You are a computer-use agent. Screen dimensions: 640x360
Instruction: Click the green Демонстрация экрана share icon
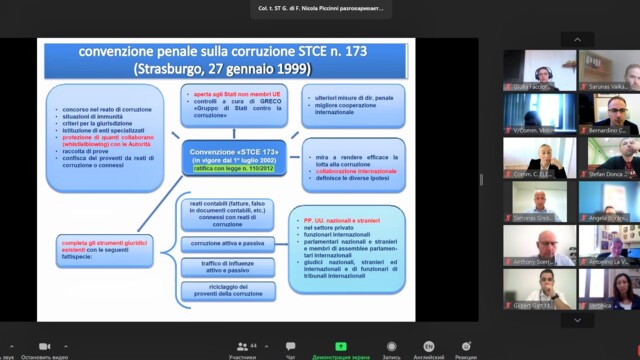[341, 346]
